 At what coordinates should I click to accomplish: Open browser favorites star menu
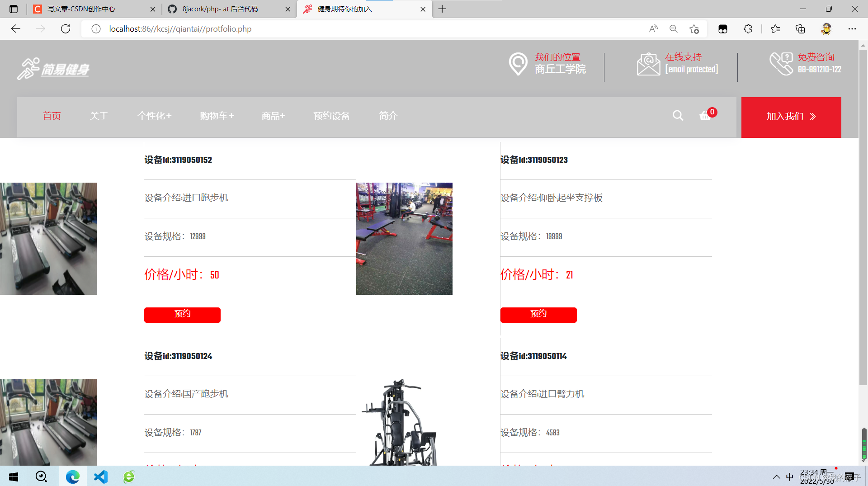pyautogui.click(x=775, y=28)
